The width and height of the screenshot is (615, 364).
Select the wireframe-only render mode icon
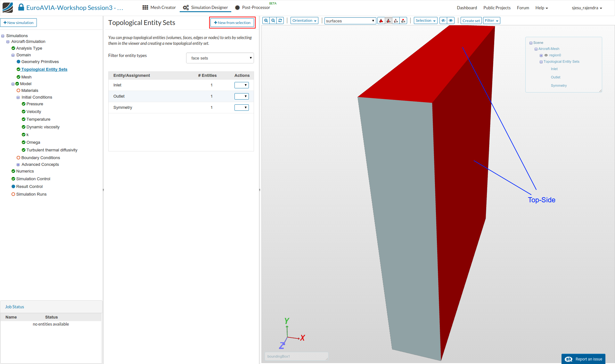tap(396, 21)
